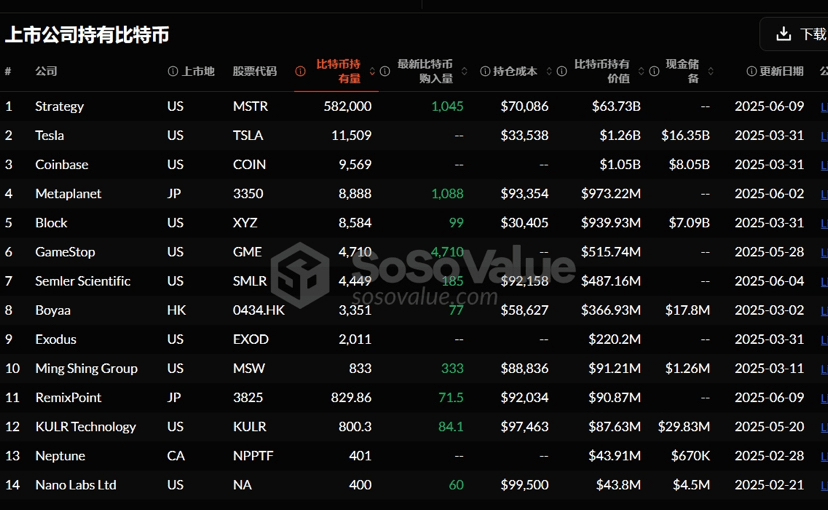Click the MSTR ticker code

click(250, 107)
